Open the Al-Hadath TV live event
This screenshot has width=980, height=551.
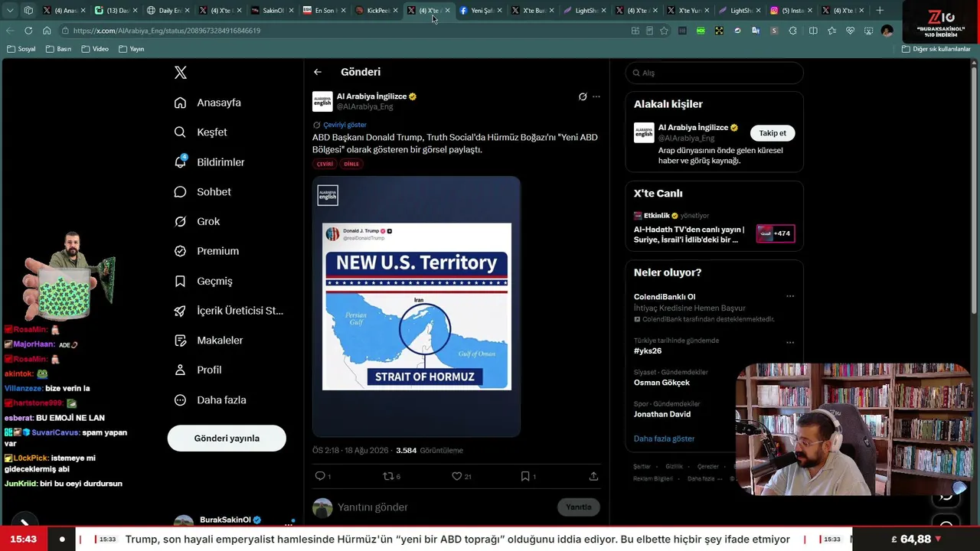pyautogui.click(x=714, y=230)
